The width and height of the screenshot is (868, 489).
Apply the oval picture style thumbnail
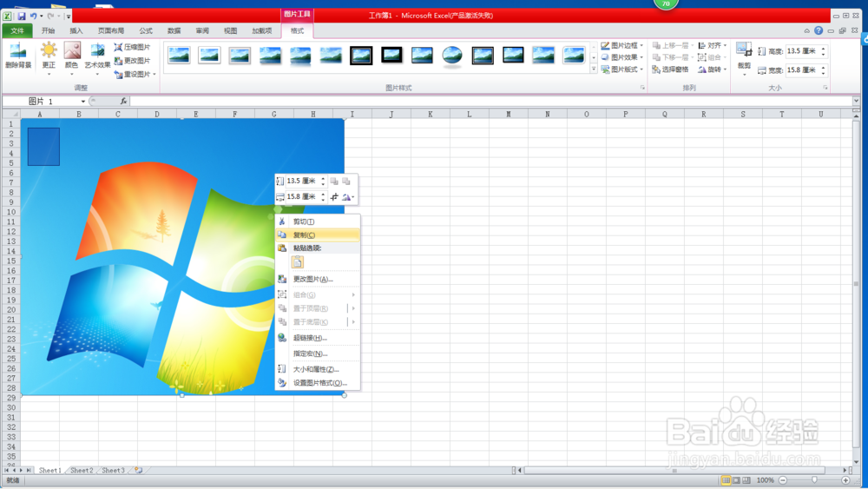pyautogui.click(x=452, y=56)
